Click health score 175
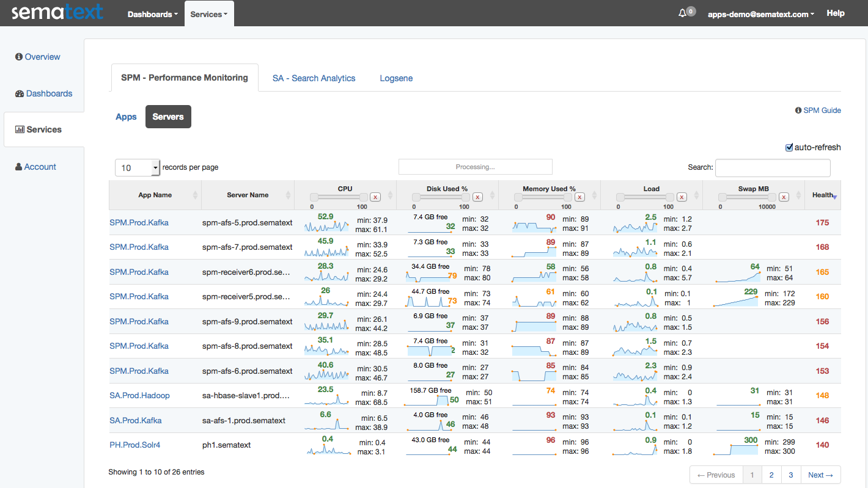 pos(822,222)
